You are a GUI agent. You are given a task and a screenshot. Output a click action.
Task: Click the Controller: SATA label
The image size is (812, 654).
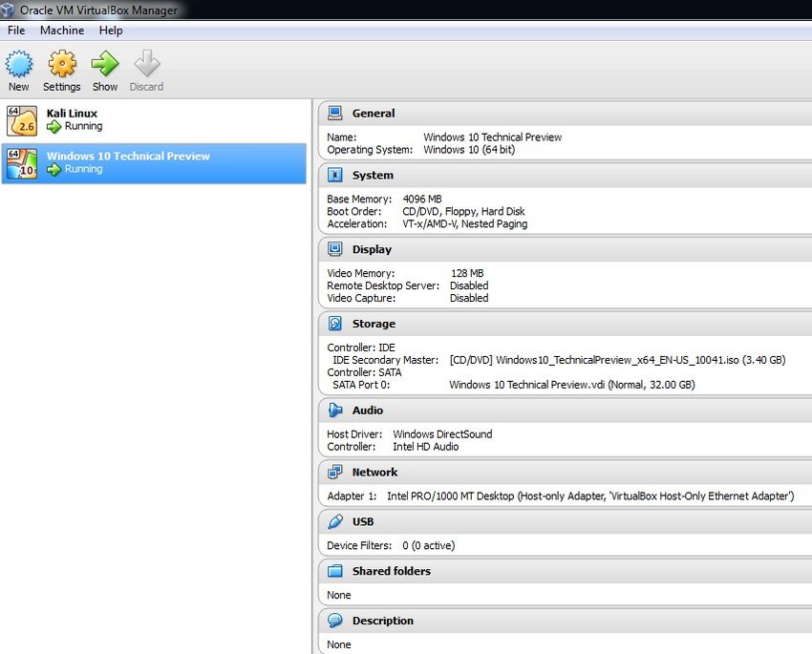364,372
